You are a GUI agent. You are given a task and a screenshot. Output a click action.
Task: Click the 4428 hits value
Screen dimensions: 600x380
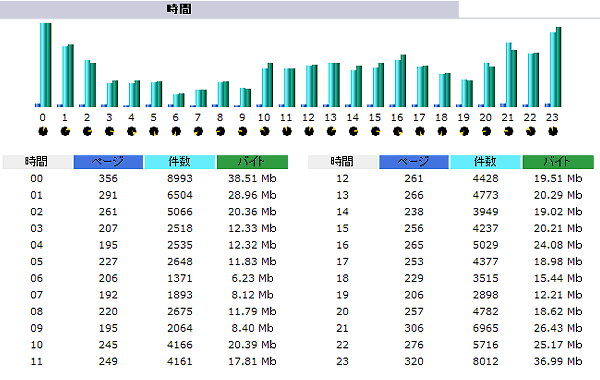pos(486,178)
